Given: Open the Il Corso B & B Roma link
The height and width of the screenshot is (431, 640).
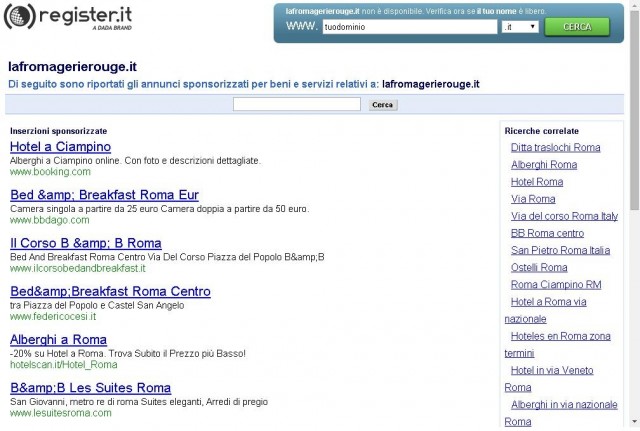Looking at the screenshot, I should (x=86, y=243).
